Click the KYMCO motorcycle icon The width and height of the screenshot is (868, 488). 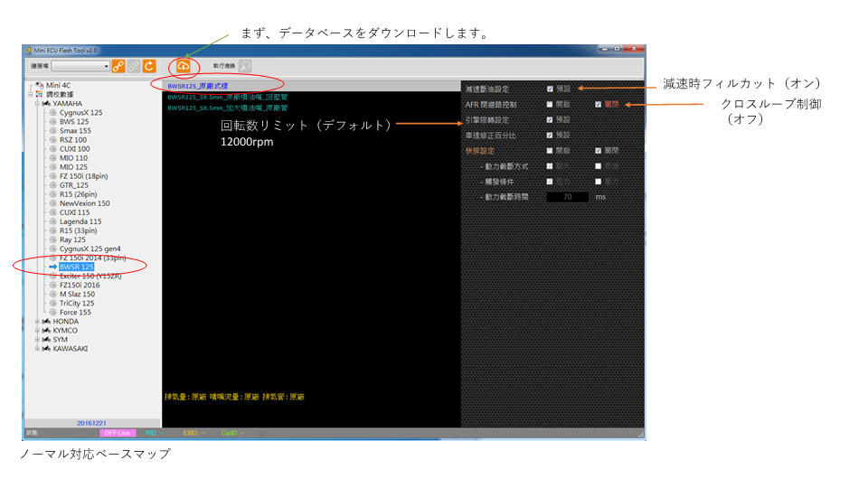(x=46, y=331)
